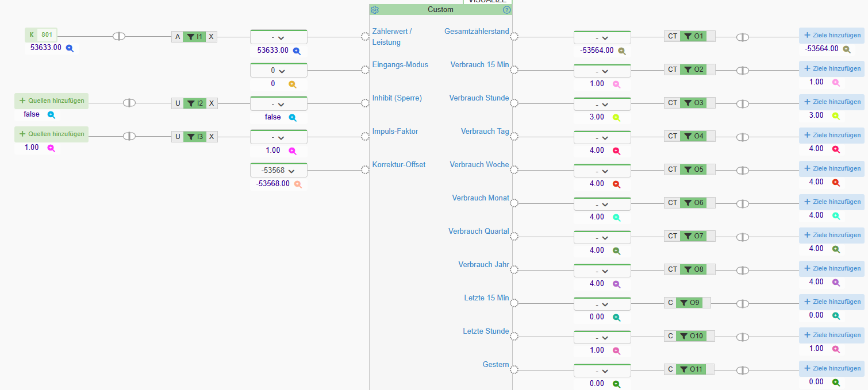868x390 pixels.
Task: Click Quellen hinzufügen for input I2
Action: pos(52,101)
